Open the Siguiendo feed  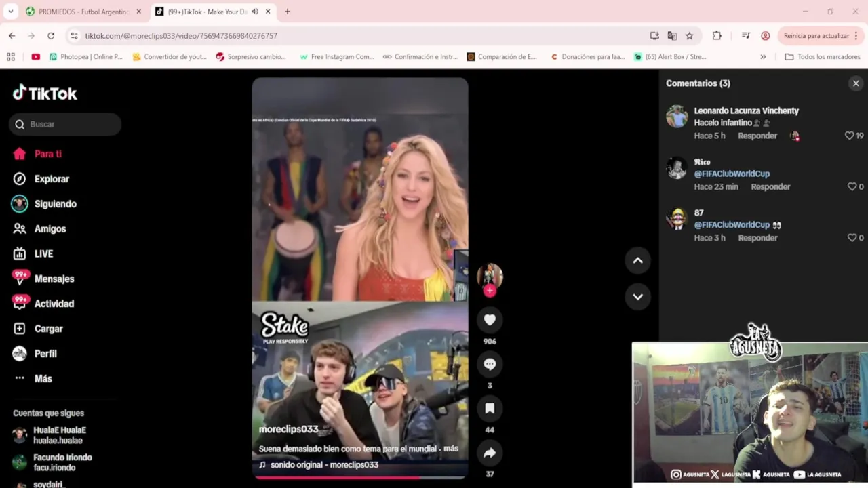point(45,204)
